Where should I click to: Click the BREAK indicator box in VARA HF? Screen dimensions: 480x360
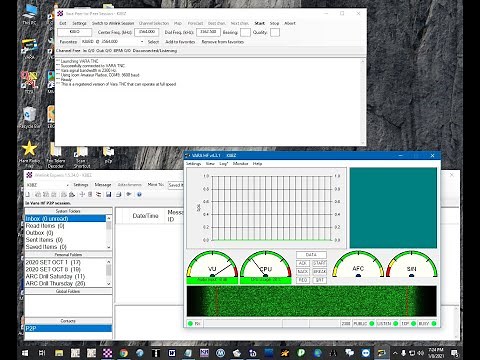click(319, 272)
